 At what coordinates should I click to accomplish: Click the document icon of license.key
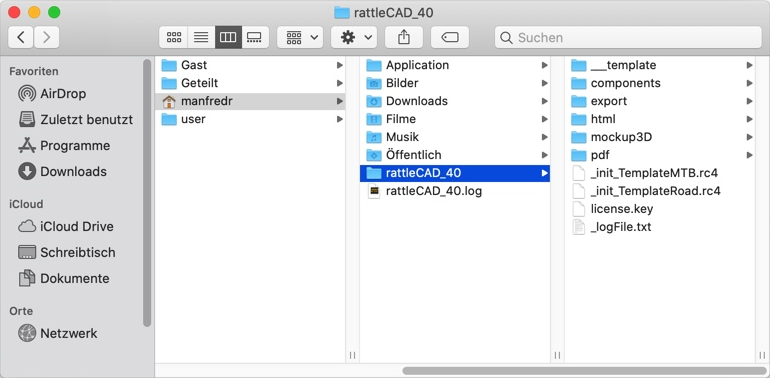tap(579, 209)
